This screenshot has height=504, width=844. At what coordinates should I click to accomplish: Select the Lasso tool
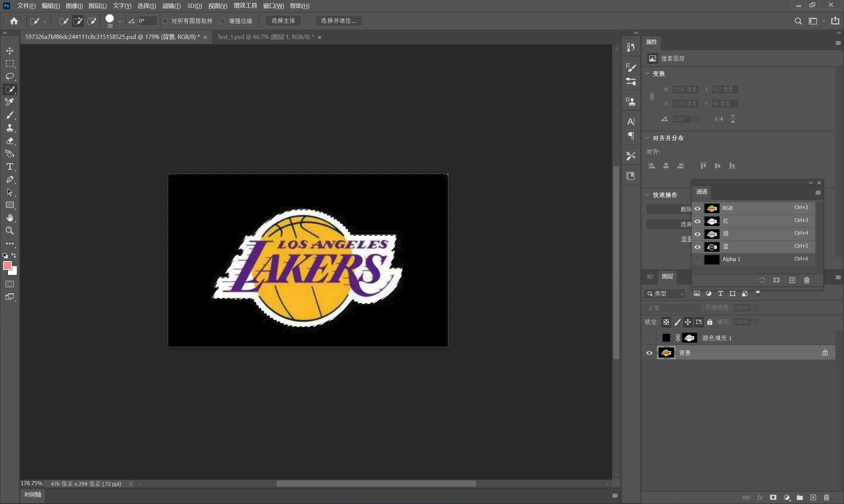10,76
